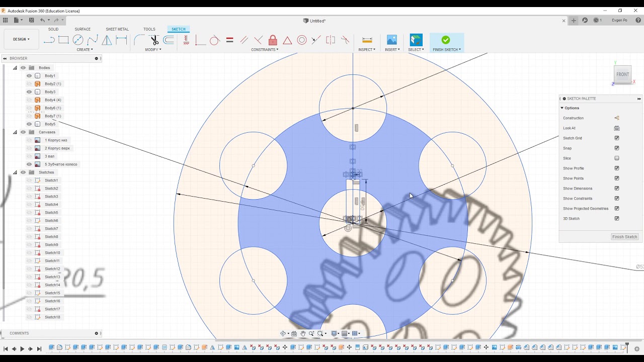Collapse the Bodies folder in the browser
The height and width of the screenshot is (362, 644).
pos(15,68)
